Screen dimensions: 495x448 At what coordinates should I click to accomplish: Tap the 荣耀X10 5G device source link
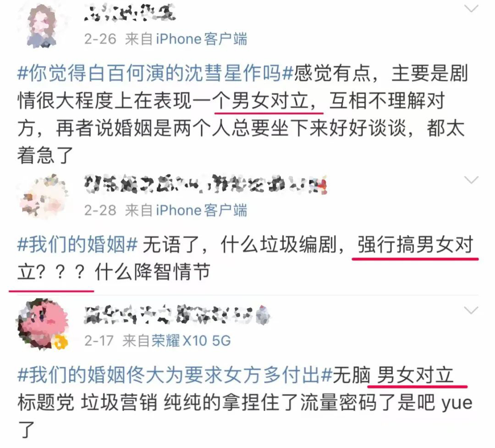click(x=191, y=341)
